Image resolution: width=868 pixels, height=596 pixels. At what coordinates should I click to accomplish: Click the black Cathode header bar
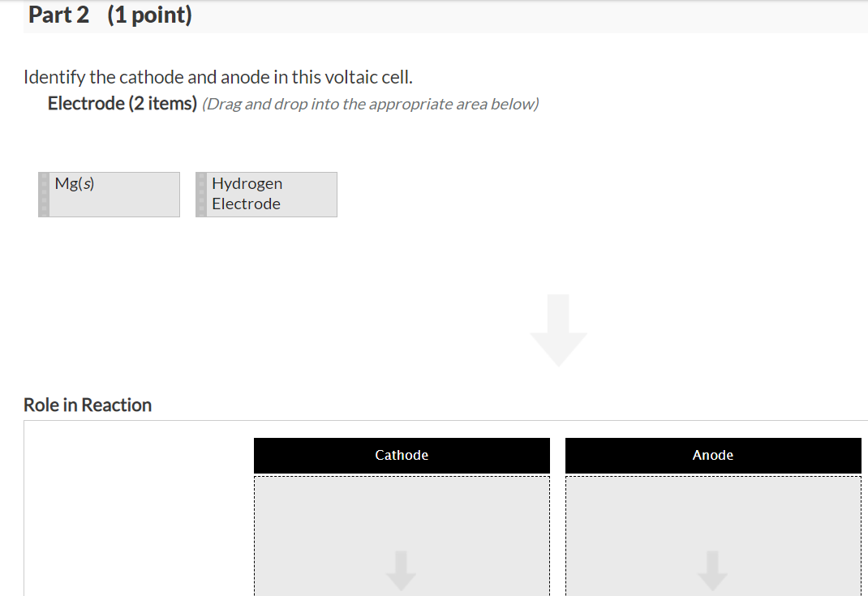tap(401, 455)
